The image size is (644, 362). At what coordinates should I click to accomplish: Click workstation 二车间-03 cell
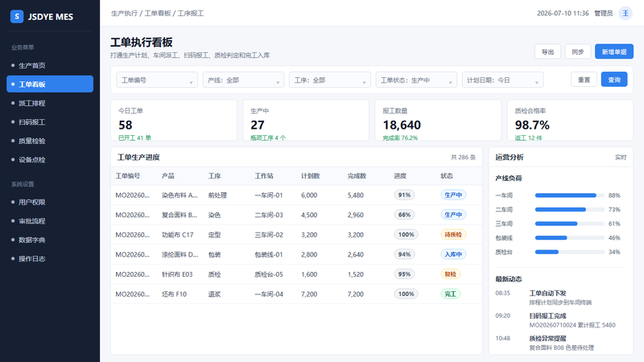pos(269,215)
